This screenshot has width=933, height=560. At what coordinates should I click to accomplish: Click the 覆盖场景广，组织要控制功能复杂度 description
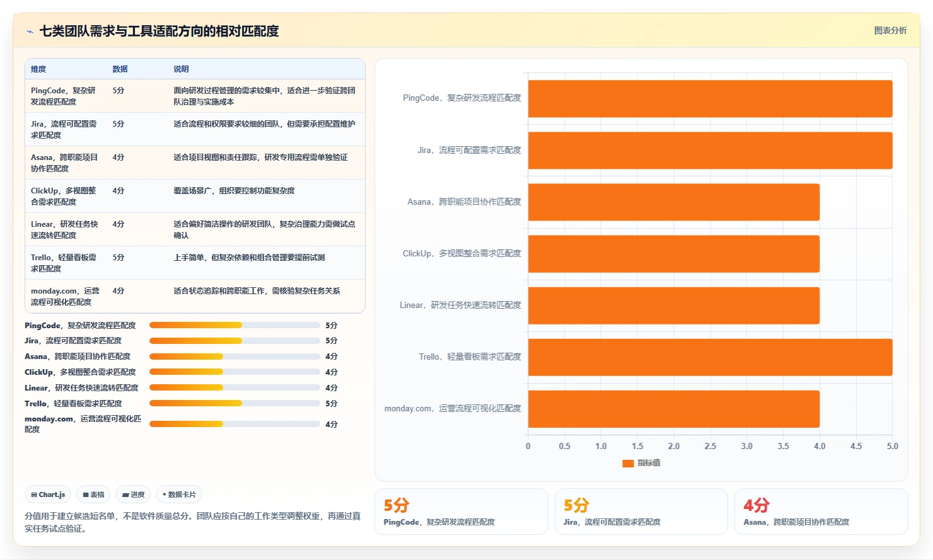click(x=234, y=191)
